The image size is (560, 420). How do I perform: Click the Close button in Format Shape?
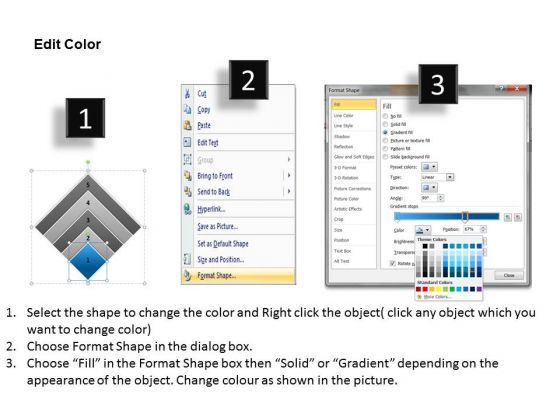coord(509,275)
